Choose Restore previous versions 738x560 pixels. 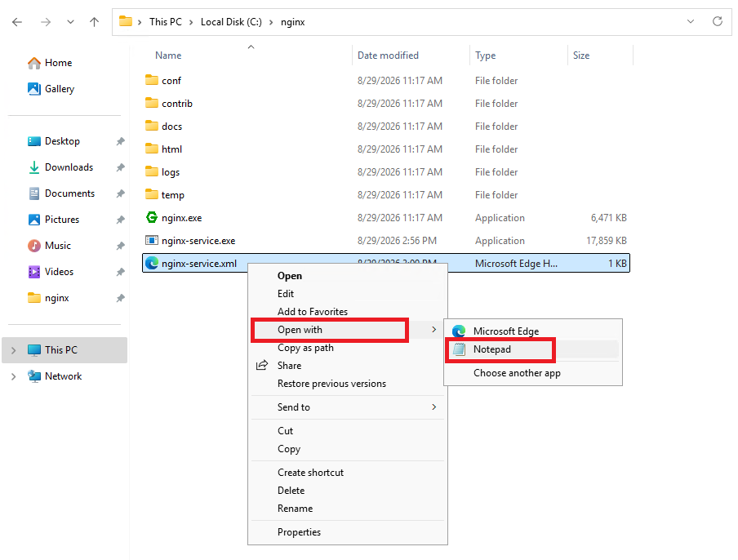348,384
